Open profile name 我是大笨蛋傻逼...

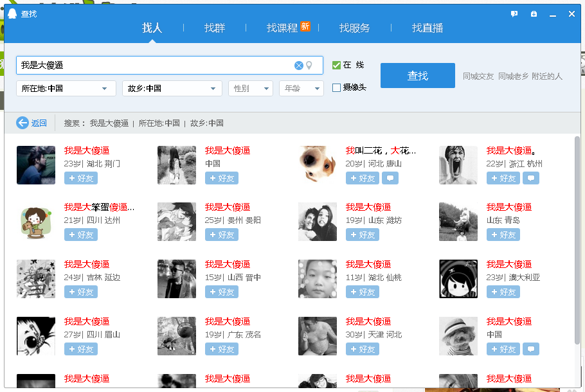[x=99, y=208]
